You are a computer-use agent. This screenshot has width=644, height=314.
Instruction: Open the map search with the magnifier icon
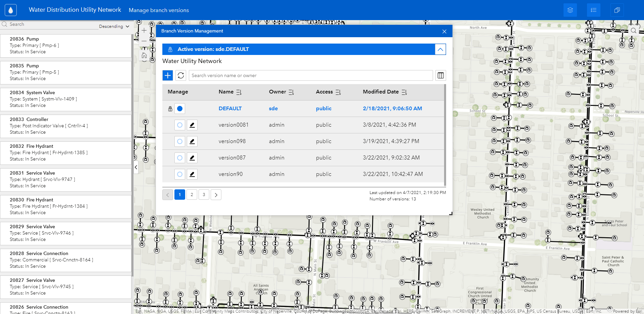tap(634, 30)
